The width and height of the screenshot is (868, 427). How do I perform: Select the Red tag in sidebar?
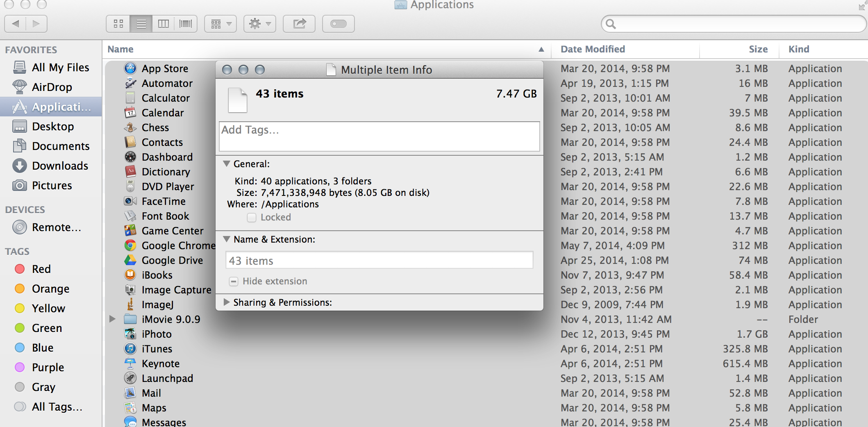pos(51,269)
